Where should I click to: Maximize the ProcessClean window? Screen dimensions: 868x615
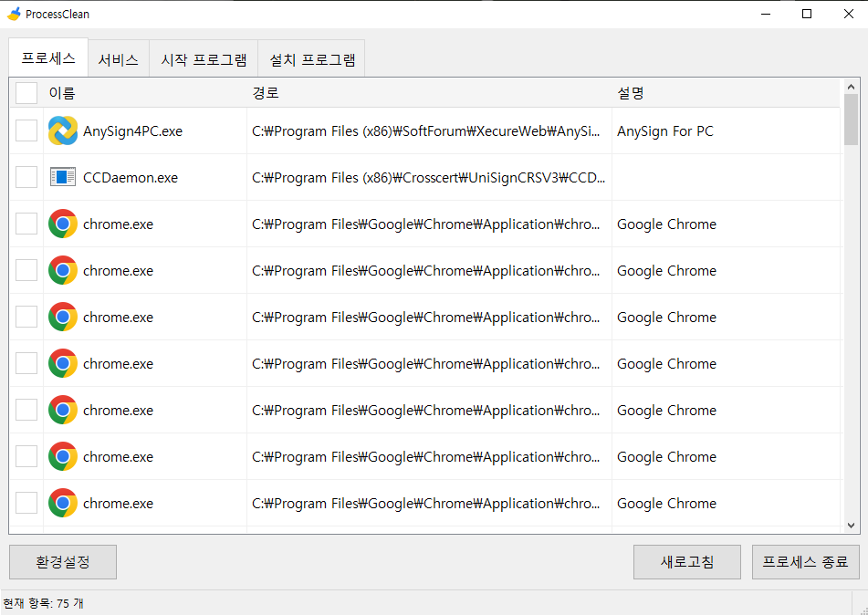click(807, 14)
